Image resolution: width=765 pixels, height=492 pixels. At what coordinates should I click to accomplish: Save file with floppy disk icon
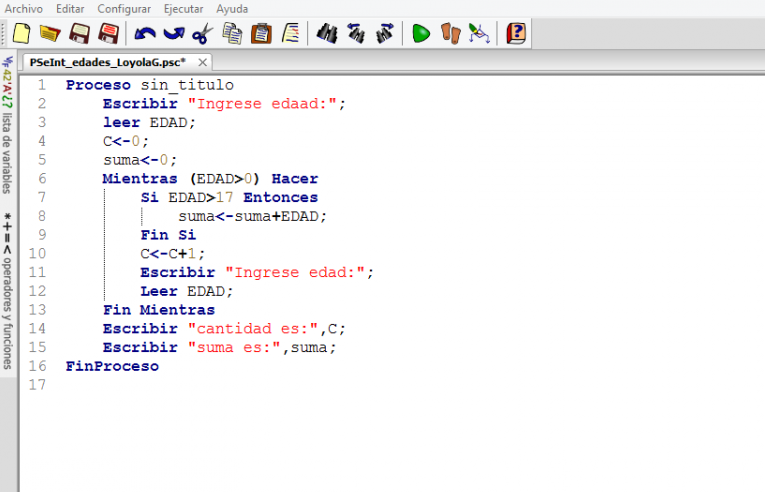coord(79,34)
